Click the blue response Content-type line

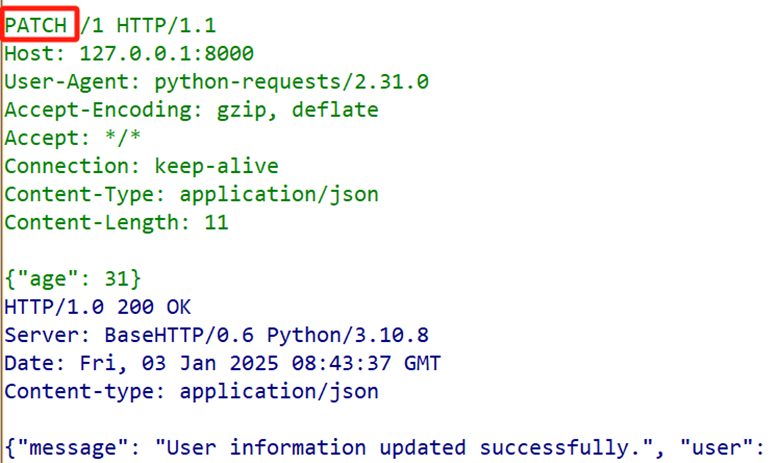click(x=191, y=392)
